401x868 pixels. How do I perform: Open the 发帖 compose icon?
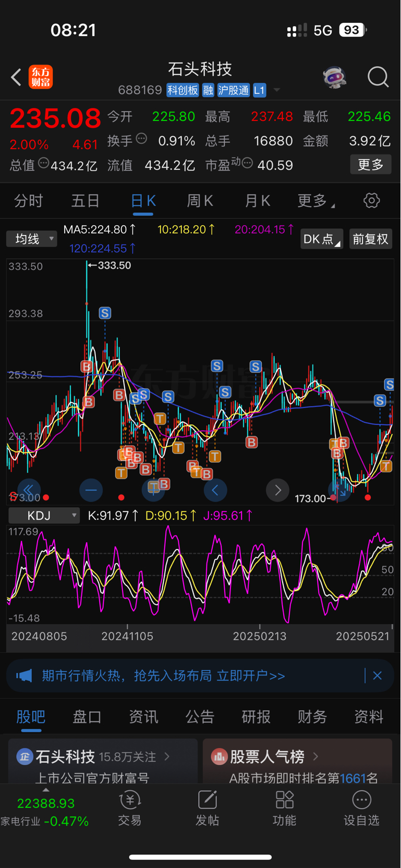click(x=207, y=800)
